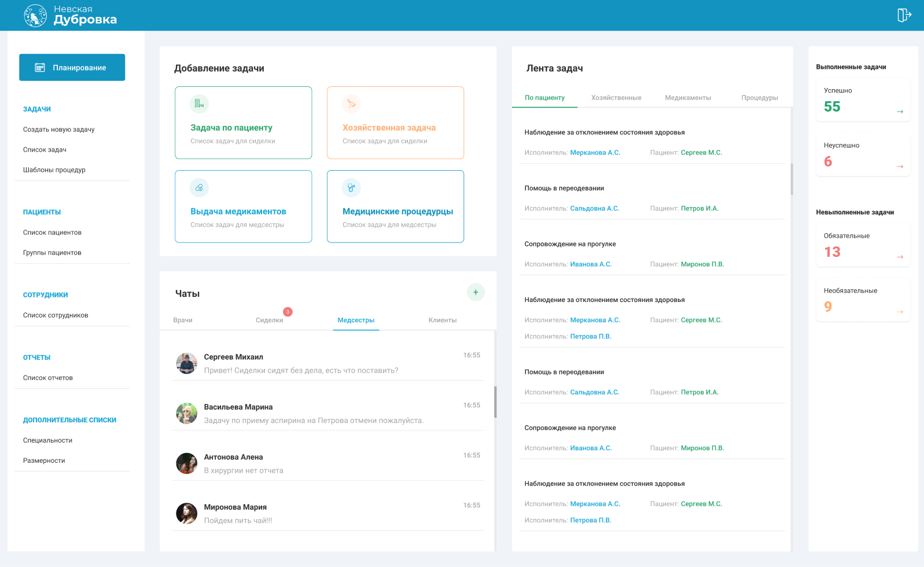Click the logout icon in header
The image size is (924, 567).
tap(904, 15)
